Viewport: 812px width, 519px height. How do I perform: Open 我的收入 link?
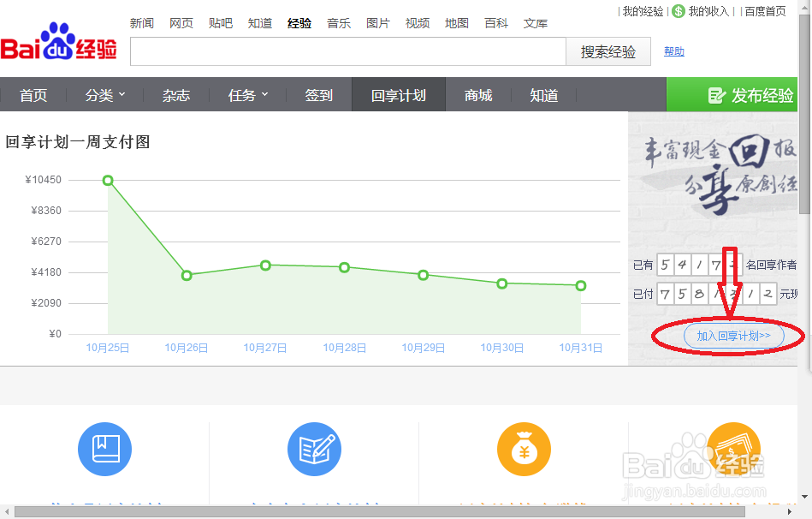708,11
